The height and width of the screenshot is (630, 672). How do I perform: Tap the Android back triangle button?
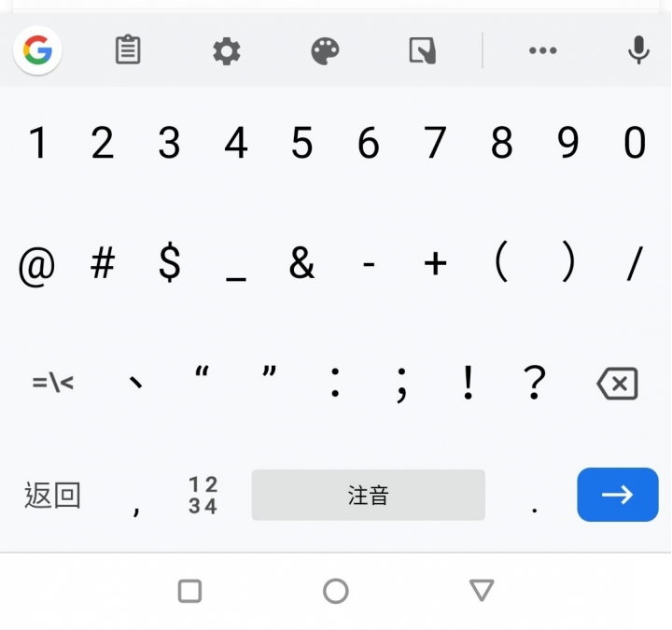click(x=482, y=590)
